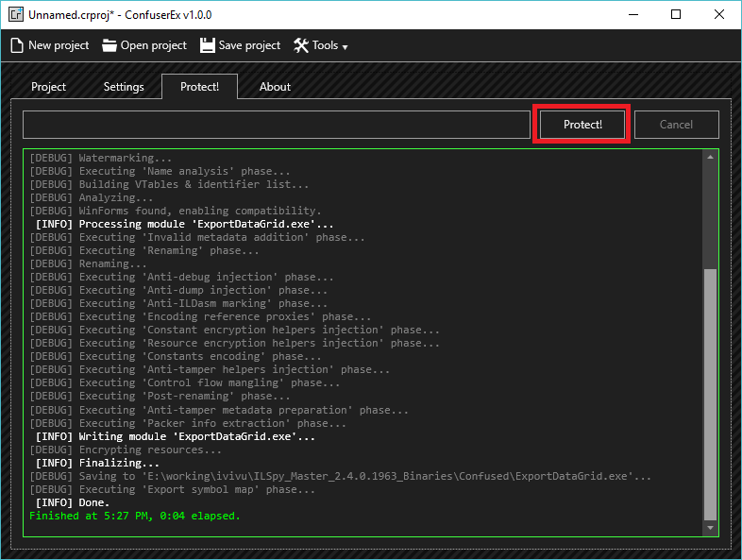Click the 'Finalizing...' info line
742x560 pixels.
[x=97, y=463]
